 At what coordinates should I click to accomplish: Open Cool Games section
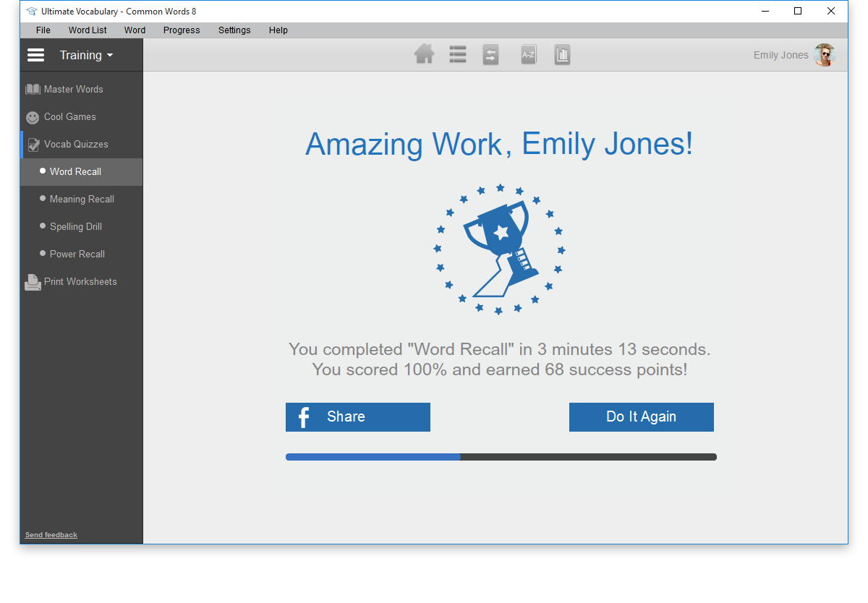69,117
